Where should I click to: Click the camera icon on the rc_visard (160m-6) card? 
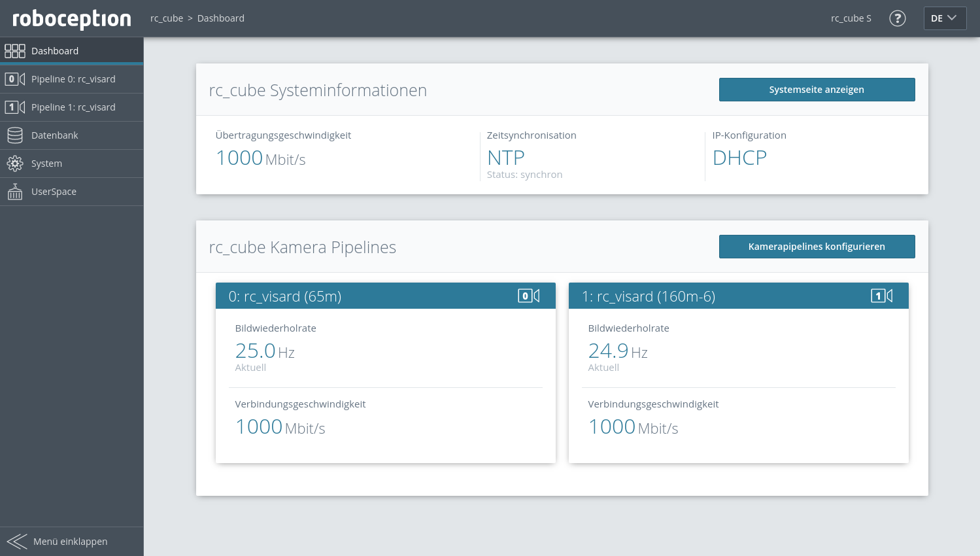point(883,296)
